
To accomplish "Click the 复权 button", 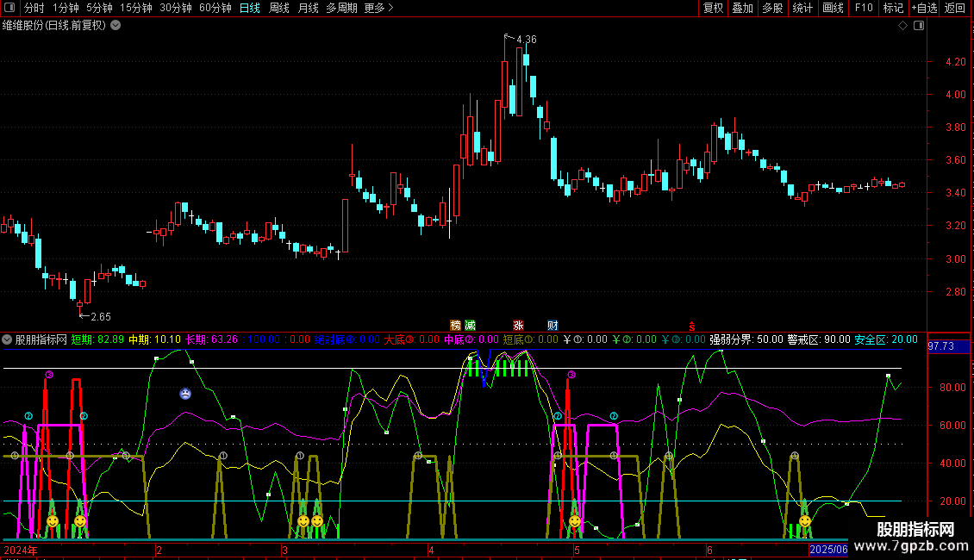I will coord(714,8).
